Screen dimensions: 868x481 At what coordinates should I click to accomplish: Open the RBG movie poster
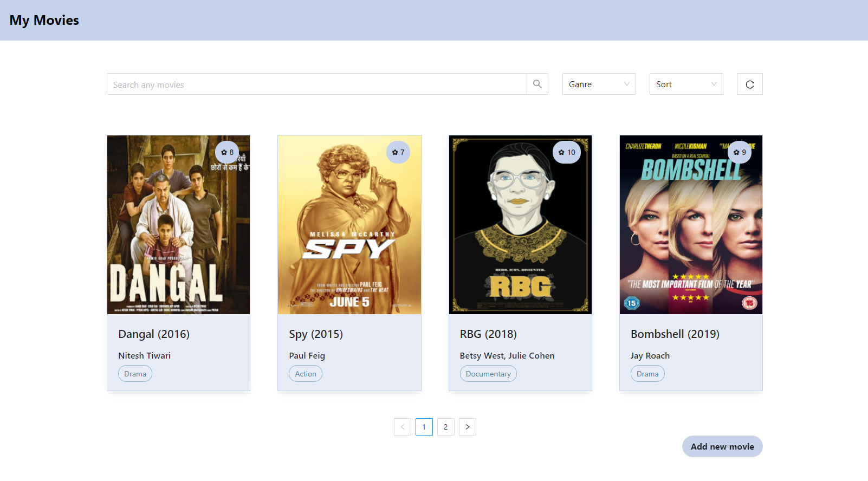(520, 225)
